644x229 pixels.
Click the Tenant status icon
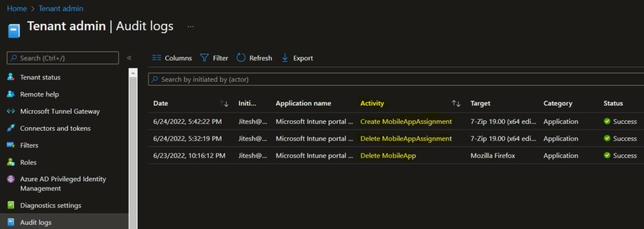point(11,77)
